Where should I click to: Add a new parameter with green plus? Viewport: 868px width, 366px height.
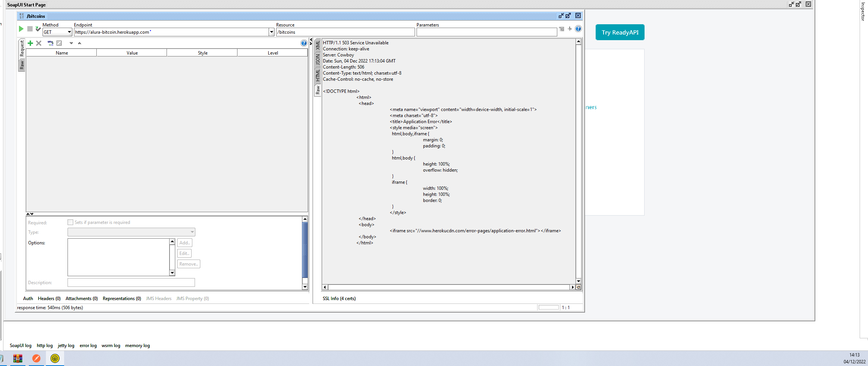click(x=30, y=43)
